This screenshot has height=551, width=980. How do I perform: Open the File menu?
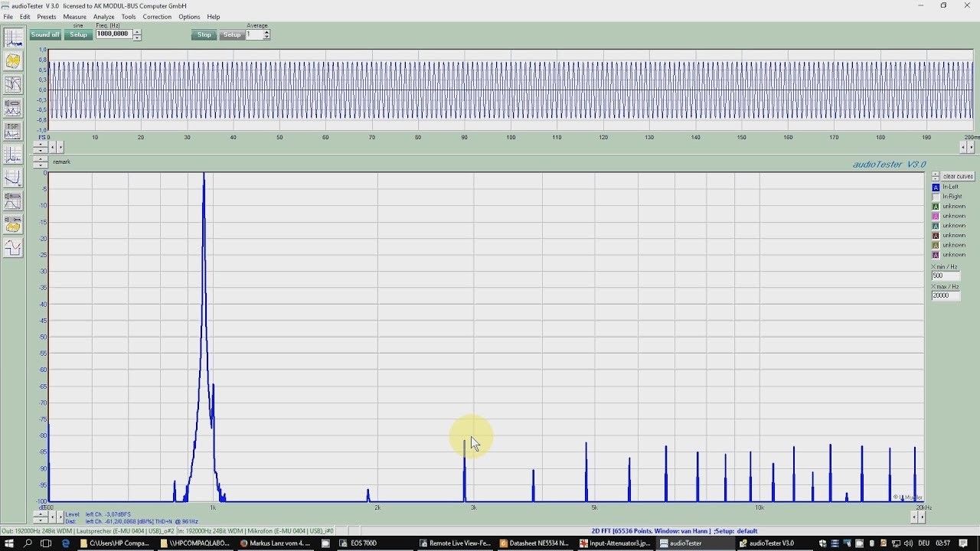[x=8, y=17]
